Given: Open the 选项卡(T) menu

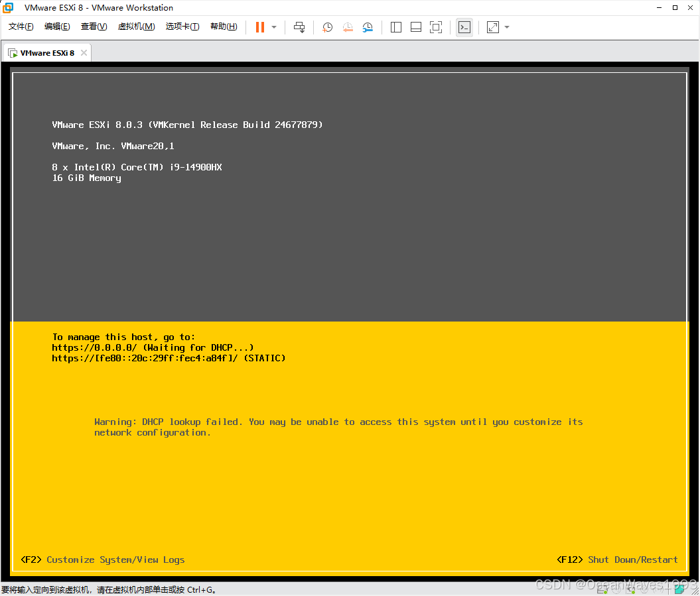Looking at the screenshot, I should 182,27.
